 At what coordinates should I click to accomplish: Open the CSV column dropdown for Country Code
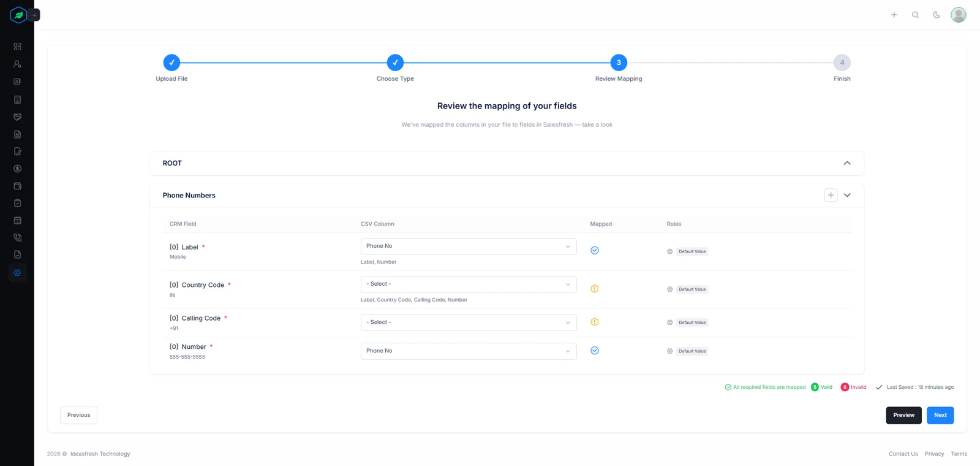[x=469, y=285]
